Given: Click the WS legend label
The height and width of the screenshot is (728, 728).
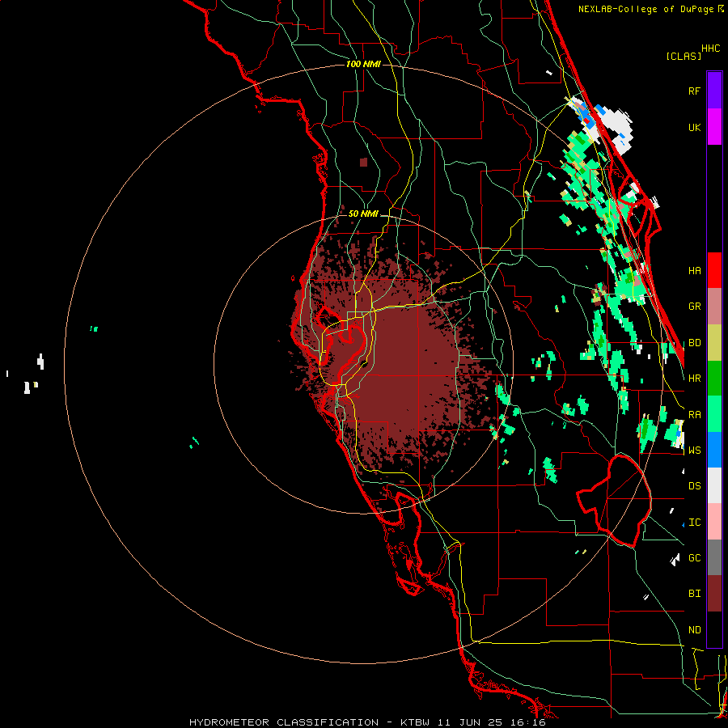Looking at the screenshot, I should tap(694, 450).
